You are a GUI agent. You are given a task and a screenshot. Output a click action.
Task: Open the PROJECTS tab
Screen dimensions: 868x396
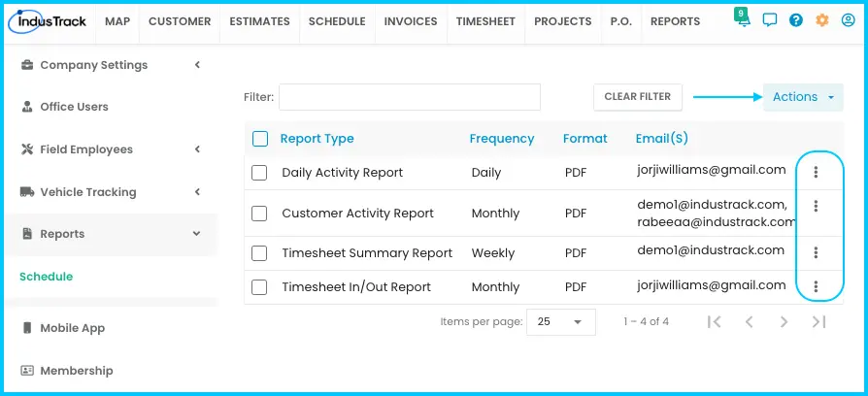563,21
